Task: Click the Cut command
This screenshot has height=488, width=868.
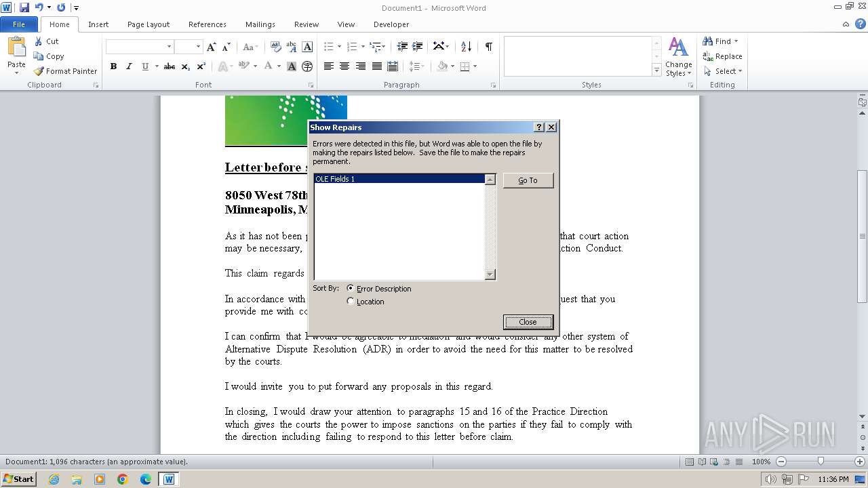Action: tap(47, 41)
